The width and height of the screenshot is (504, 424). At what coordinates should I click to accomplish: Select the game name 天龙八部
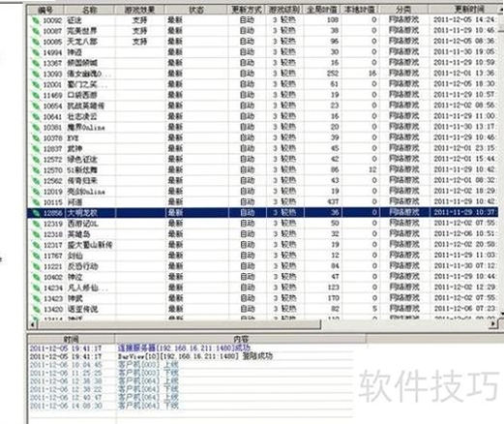(x=82, y=42)
